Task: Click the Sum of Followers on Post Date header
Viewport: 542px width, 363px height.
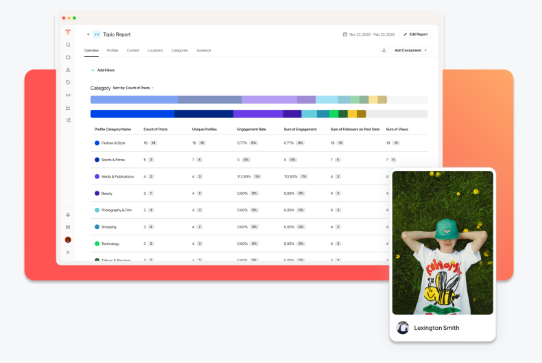Action: 355,129
